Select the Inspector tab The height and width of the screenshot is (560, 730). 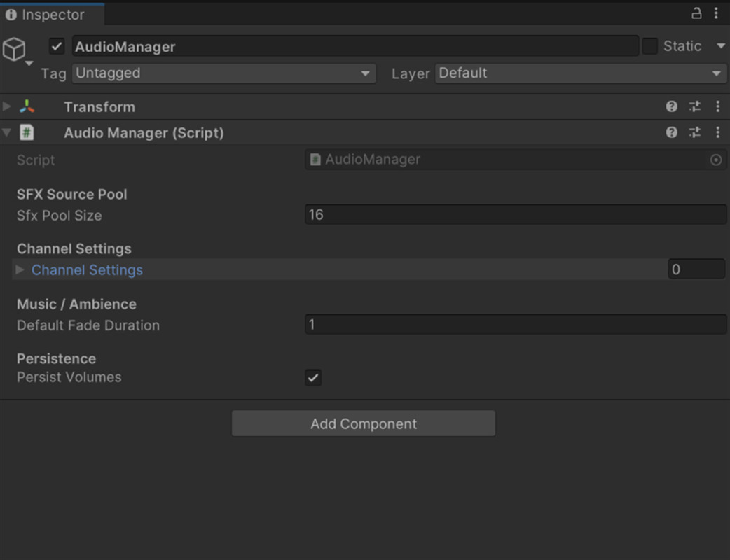coord(52,15)
